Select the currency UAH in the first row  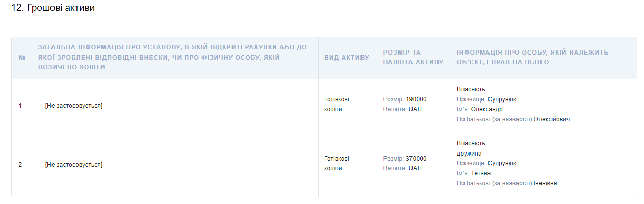point(415,109)
